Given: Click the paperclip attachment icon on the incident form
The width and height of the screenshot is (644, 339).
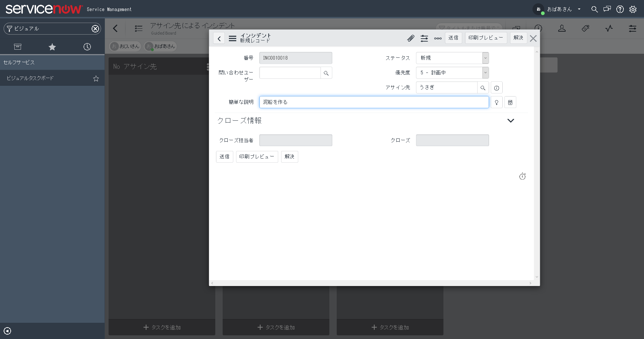Looking at the screenshot, I should [411, 38].
